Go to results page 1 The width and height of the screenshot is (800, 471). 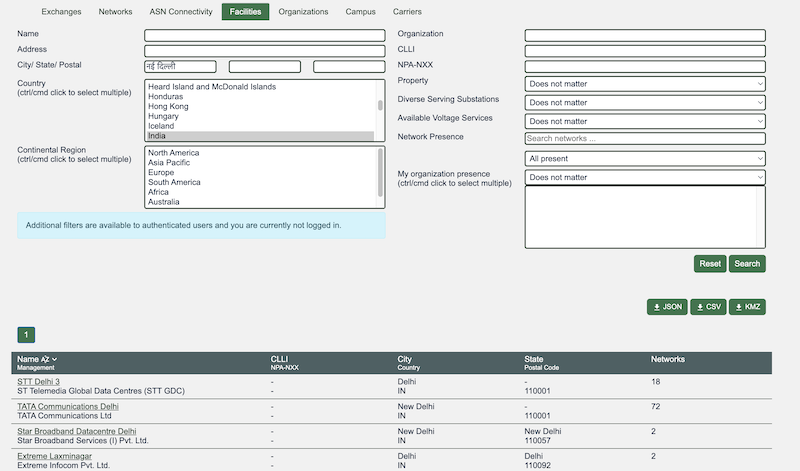[x=26, y=335]
